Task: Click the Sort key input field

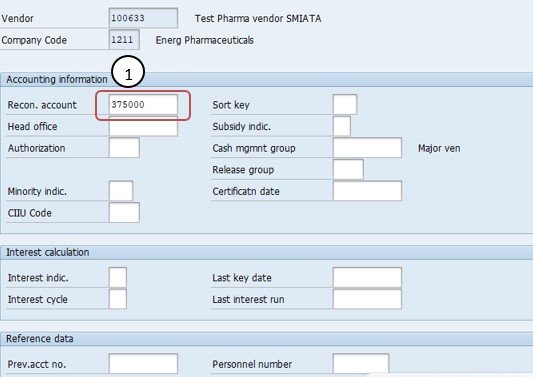Action: tap(345, 105)
